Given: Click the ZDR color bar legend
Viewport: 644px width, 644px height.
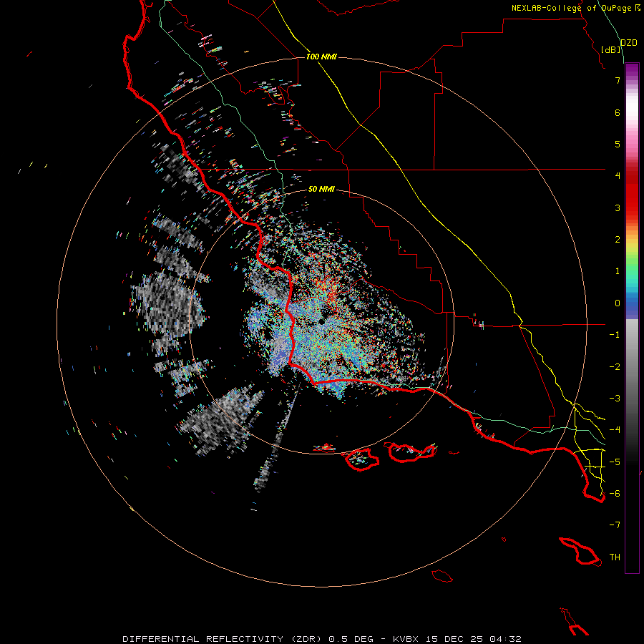Looking at the screenshot, I should coord(632,318).
